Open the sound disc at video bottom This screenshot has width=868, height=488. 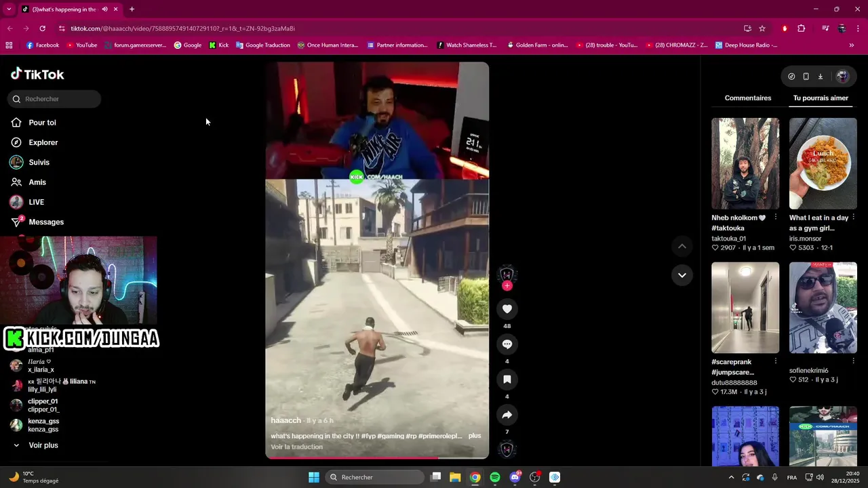coord(507,449)
